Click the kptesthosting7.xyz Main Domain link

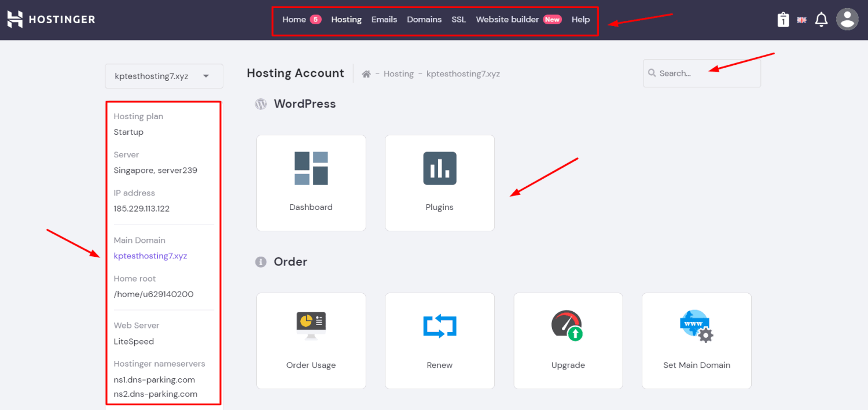[150, 256]
